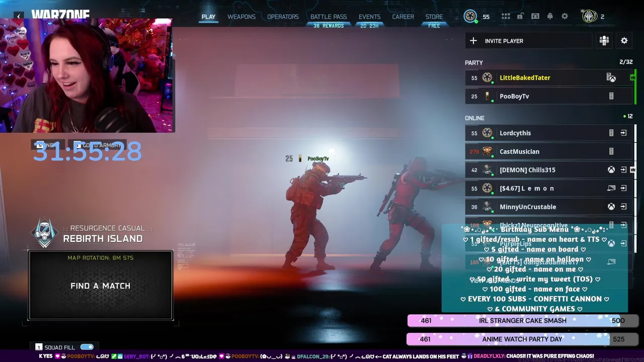The width and height of the screenshot is (644, 362).
Task: Switch to the WEAPONS tab
Action: (x=242, y=17)
